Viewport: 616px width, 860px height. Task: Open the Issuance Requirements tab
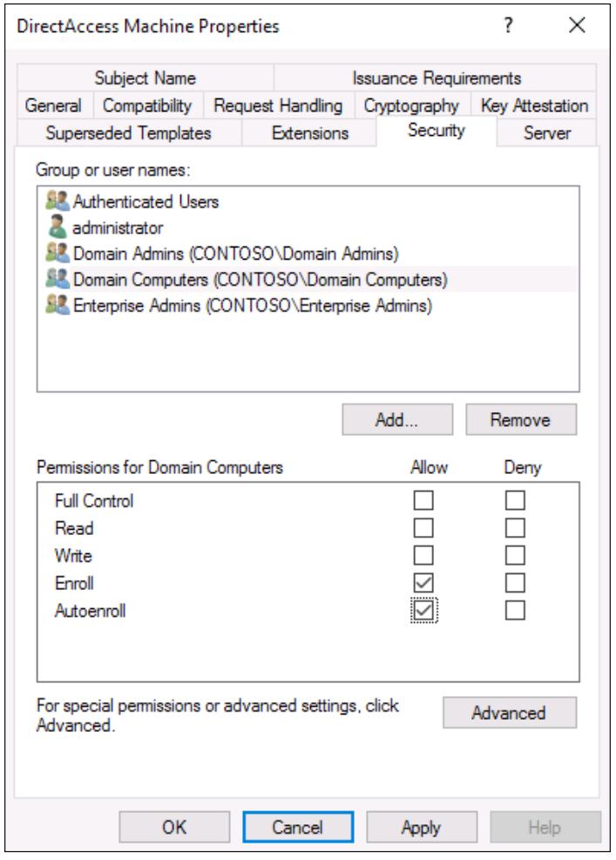coord(437,78)
